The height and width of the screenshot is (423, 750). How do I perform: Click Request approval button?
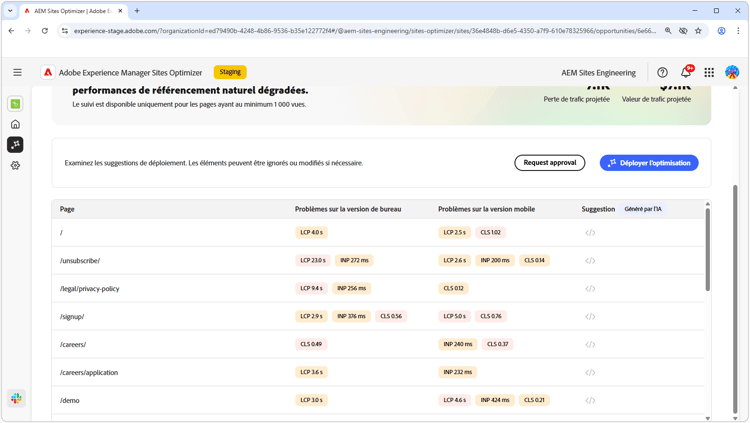pyautogui.click(x=550, y=163)
